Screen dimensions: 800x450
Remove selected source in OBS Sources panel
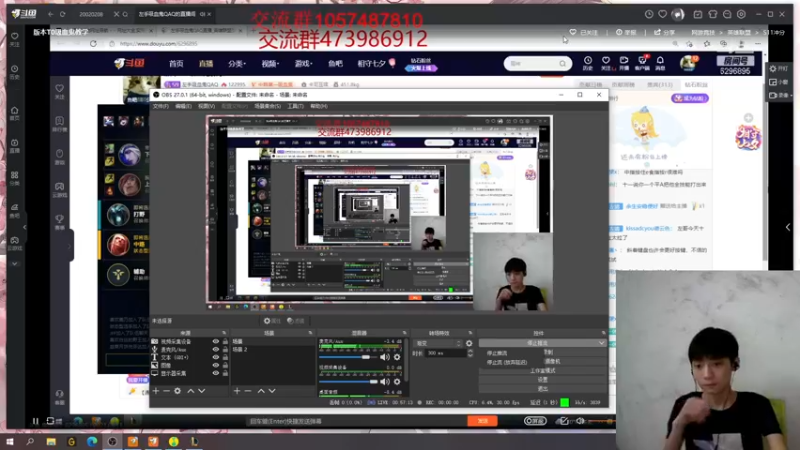[x=166, y=391]
